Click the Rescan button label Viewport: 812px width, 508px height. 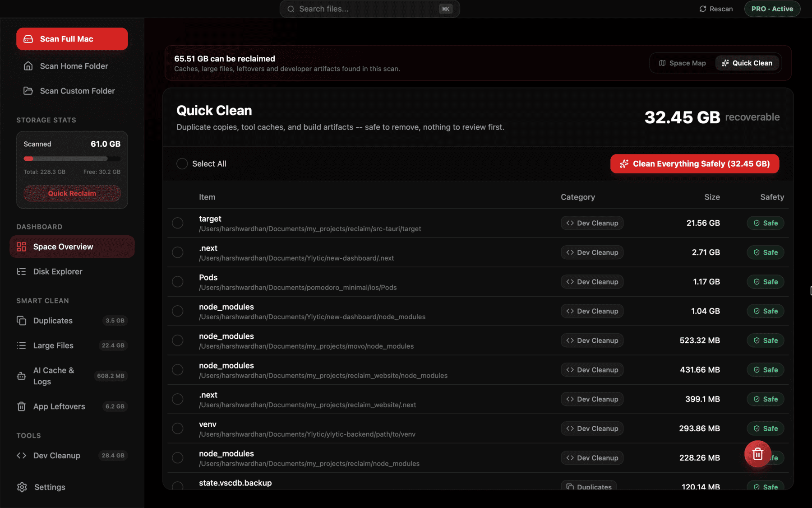click(x=721, y=9)
